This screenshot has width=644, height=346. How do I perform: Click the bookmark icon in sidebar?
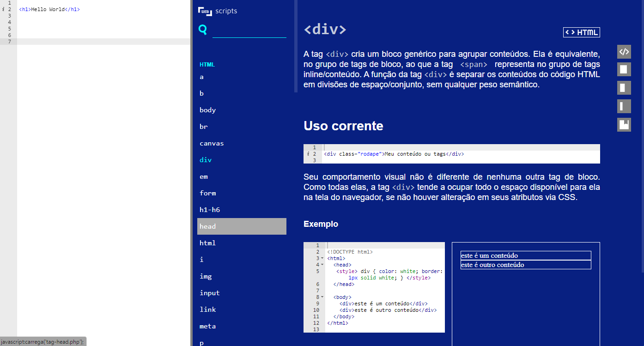point(624,125)
